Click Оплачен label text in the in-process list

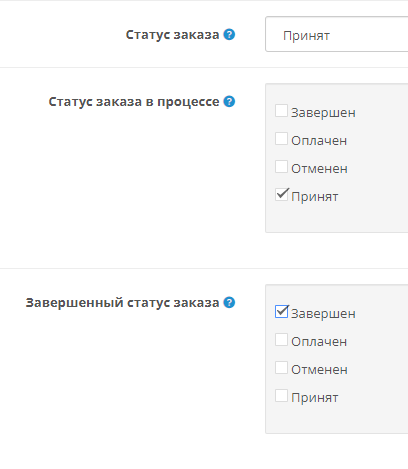coord(319,141)
